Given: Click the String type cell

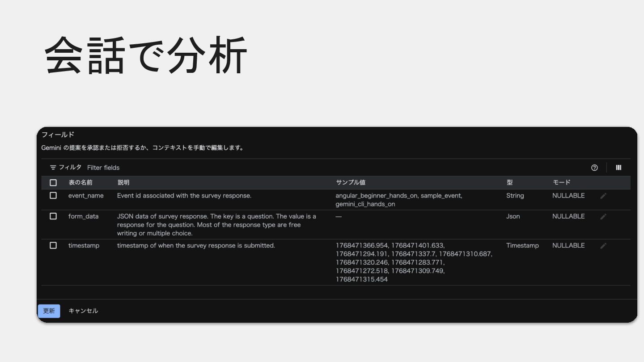Looking at the screenshot, I should 515,196.
